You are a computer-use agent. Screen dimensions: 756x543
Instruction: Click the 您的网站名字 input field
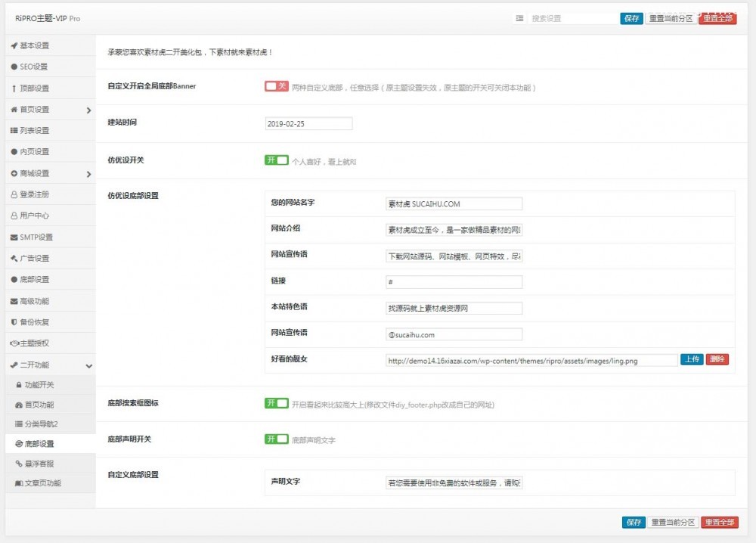(454, 204)
